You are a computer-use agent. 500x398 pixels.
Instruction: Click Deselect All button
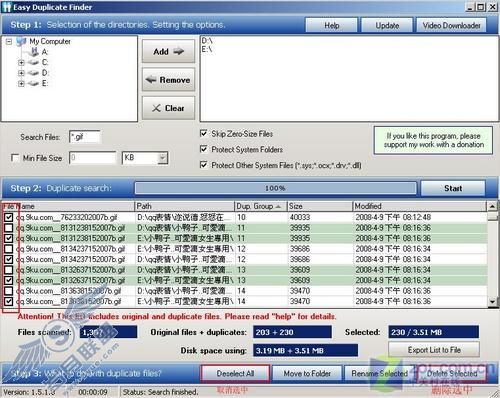tap(235, 373)
